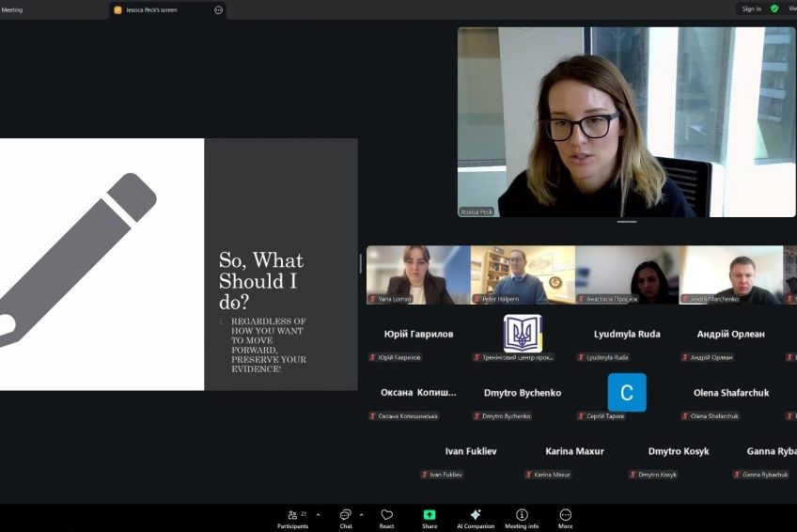
Task: Click the Sign in button
Action: coord(751,8)
